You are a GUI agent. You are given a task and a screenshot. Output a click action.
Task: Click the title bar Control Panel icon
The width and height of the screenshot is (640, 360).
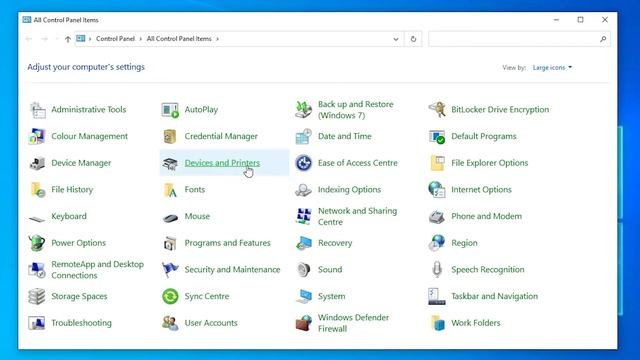click(x=27, y=20)
